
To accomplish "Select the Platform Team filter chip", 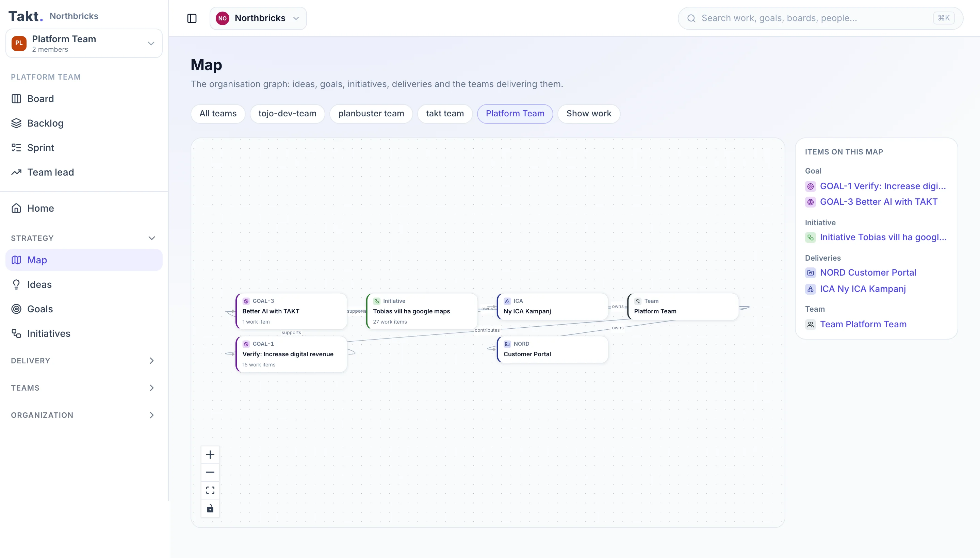I will point(515,114).
